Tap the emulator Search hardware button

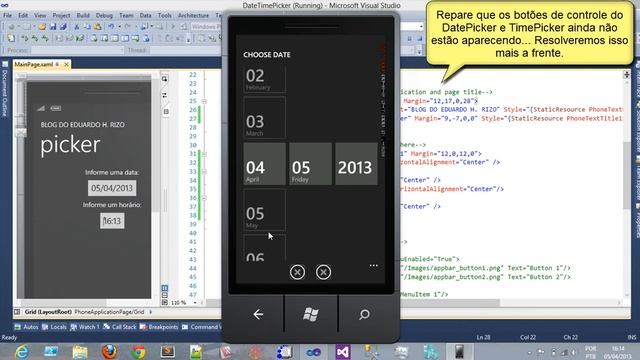click(364, 314)
